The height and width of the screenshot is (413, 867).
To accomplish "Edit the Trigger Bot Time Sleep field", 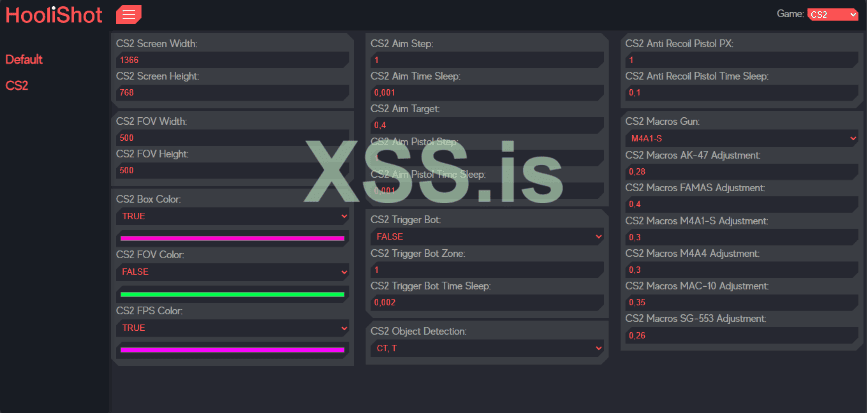I will 487,302.
